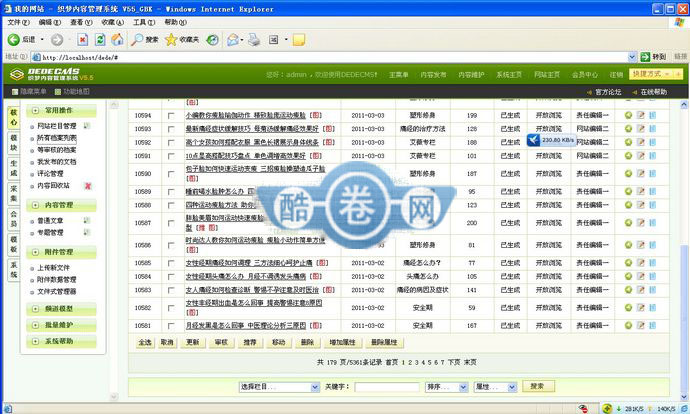Click the blue document icon in row 10593

(653, 128)
